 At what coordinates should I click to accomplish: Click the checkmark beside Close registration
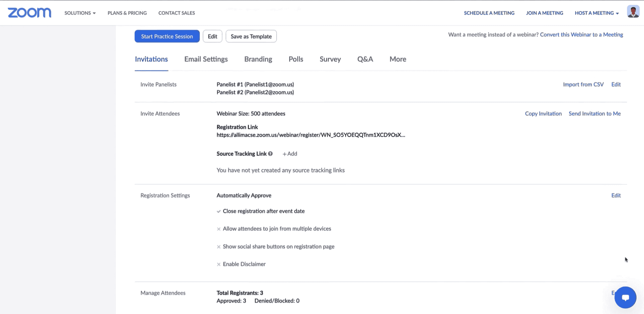point(219,211)
